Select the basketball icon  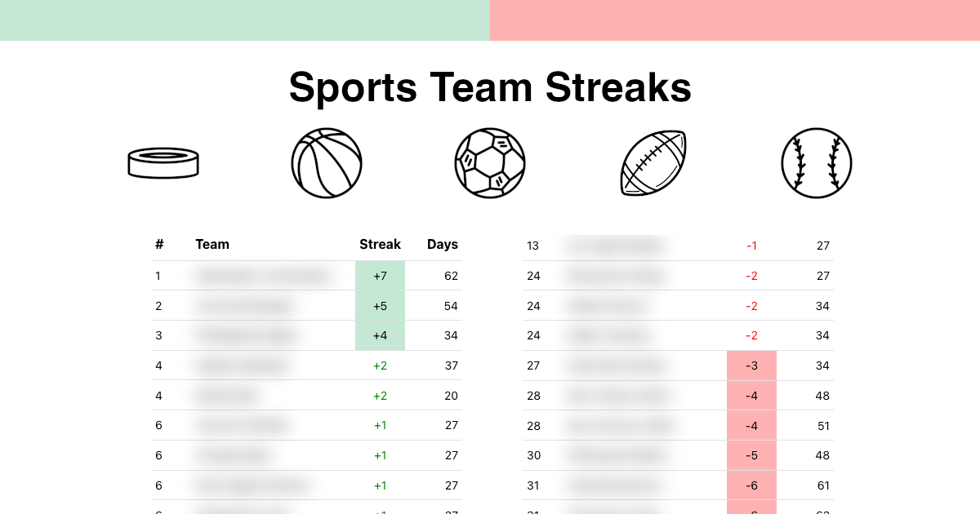327,163
